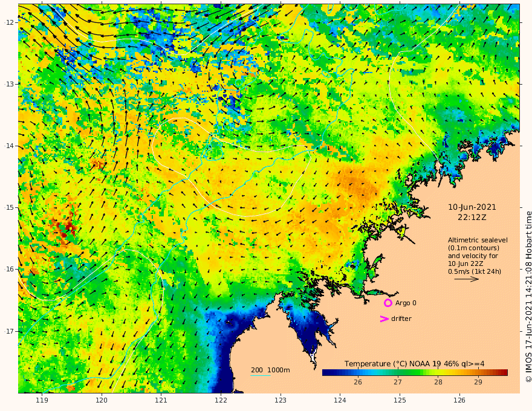
Task: Click the cyan 200m contour legend line
Action: click(x=261, y=375)
